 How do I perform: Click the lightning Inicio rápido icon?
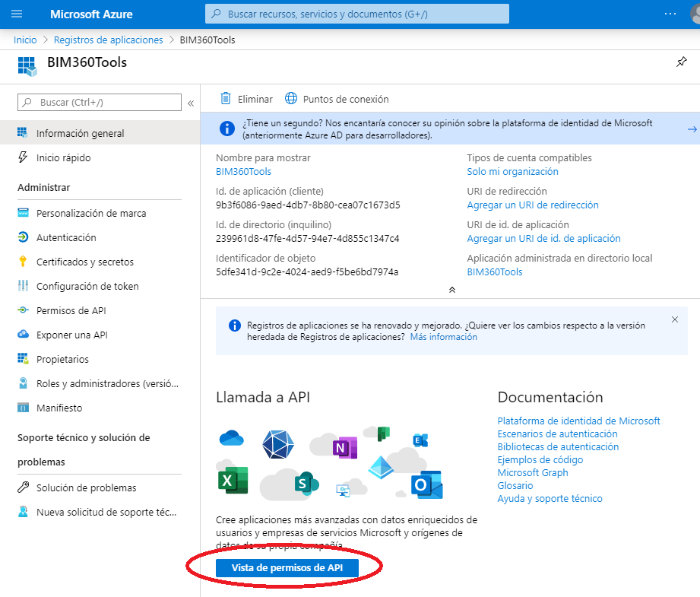(23, 157)
